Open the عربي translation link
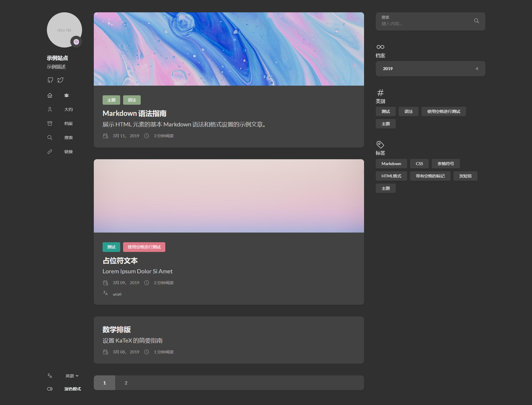The height and width of the screenshot is (405, 532). coord(117,293)
